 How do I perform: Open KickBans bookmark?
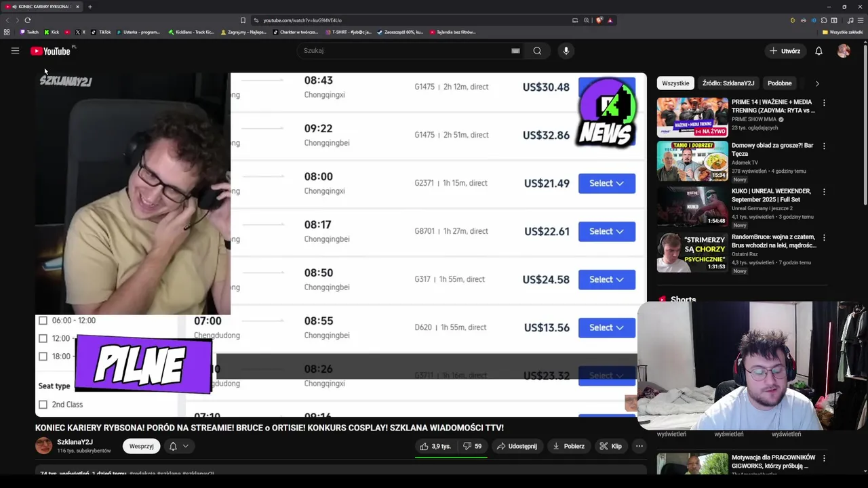coord(191,32)
